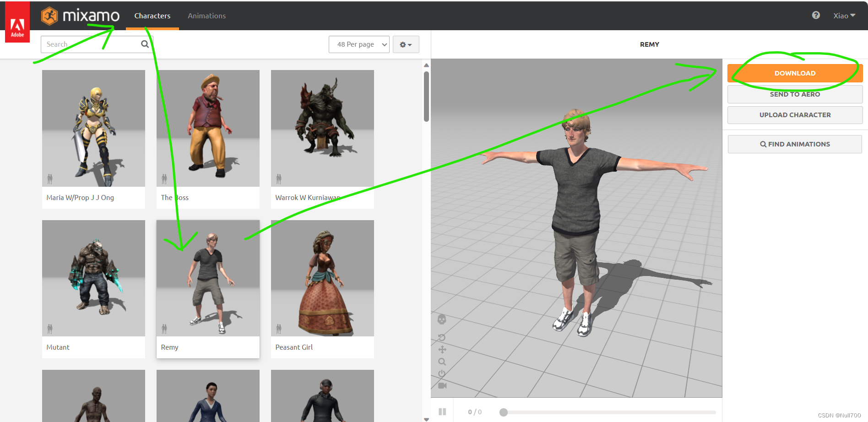Select the zoom tool in the viewer sidebar

442,362
